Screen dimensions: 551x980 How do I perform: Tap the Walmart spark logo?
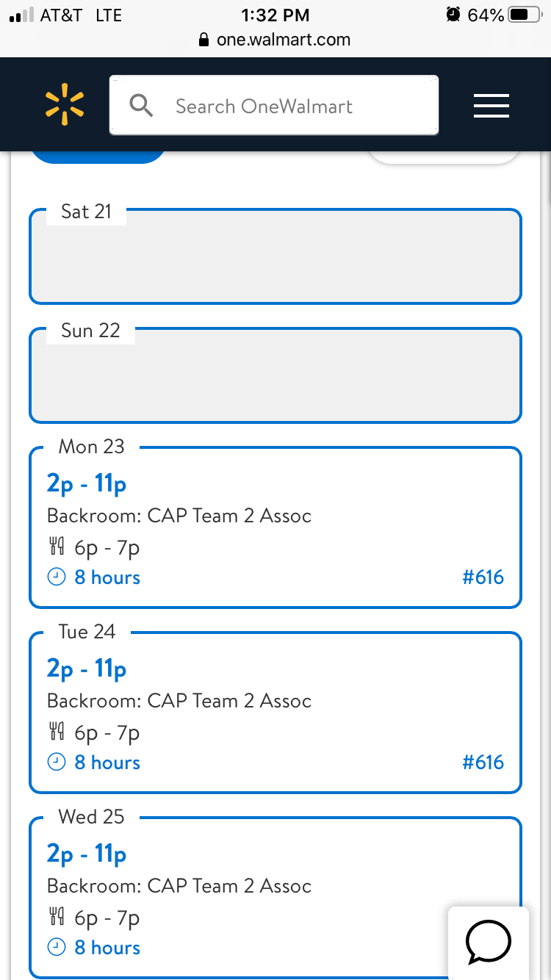pos(65,104)
